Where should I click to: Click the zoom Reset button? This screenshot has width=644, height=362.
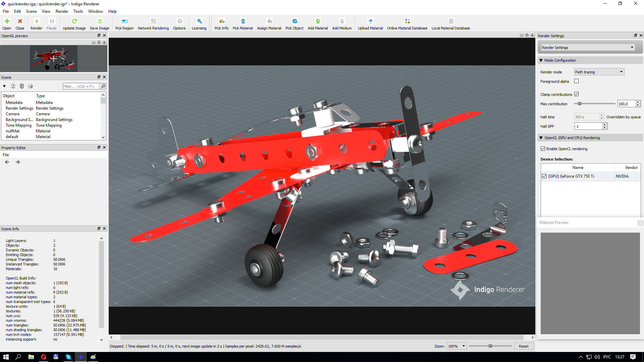click(x=523, y=346)
